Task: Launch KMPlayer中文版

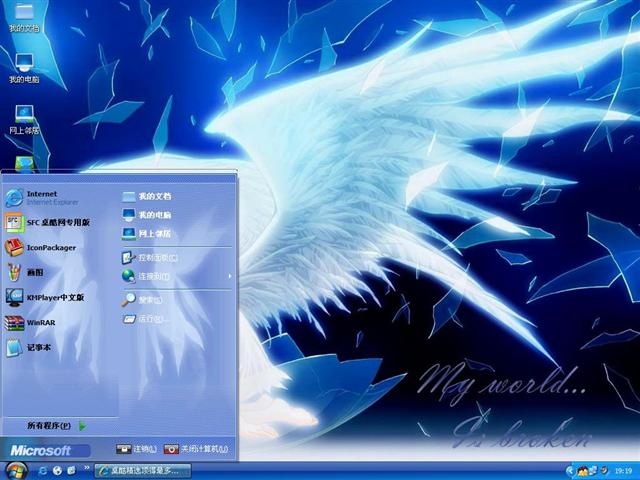Action: click(x=45, y=298)
